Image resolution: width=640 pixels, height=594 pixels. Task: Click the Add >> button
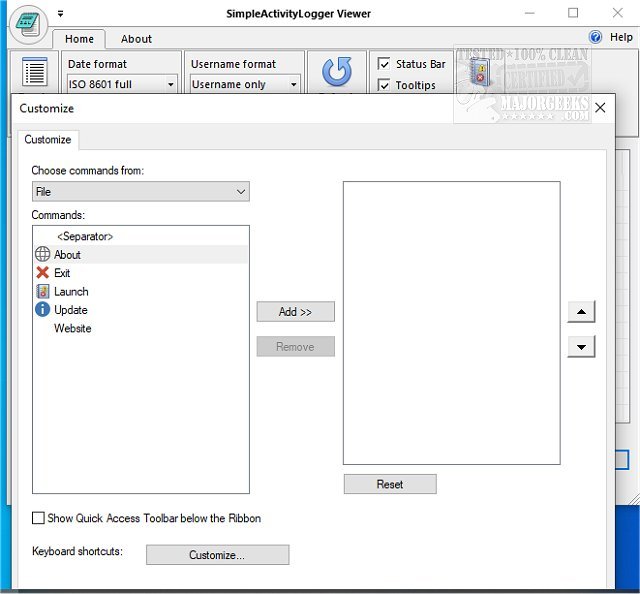click(x=296, y=312)
